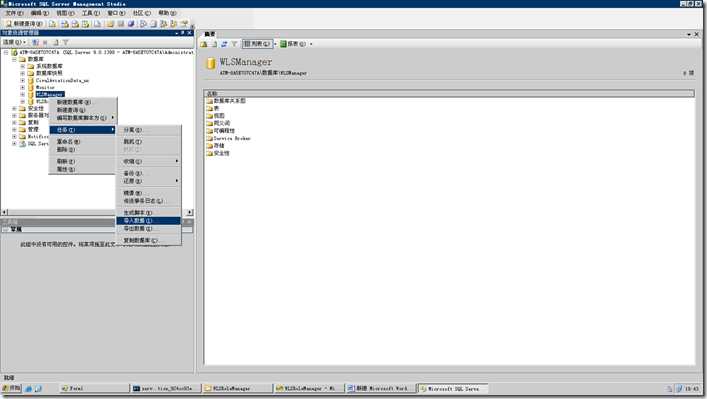
Task: Open dropdown arrow next to 列表(L)
Action: [275, 44]
